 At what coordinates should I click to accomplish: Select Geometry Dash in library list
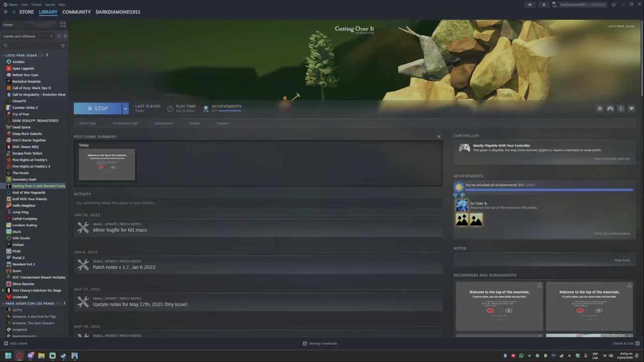24,179
